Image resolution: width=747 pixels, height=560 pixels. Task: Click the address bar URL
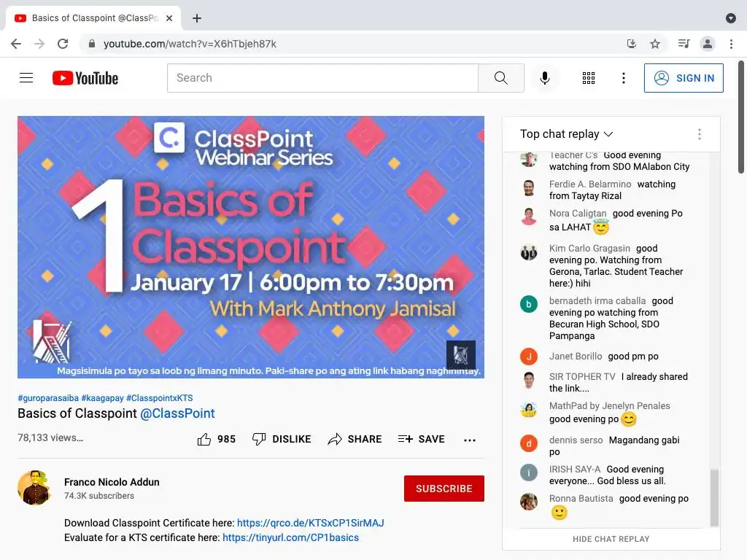[190, 44]
